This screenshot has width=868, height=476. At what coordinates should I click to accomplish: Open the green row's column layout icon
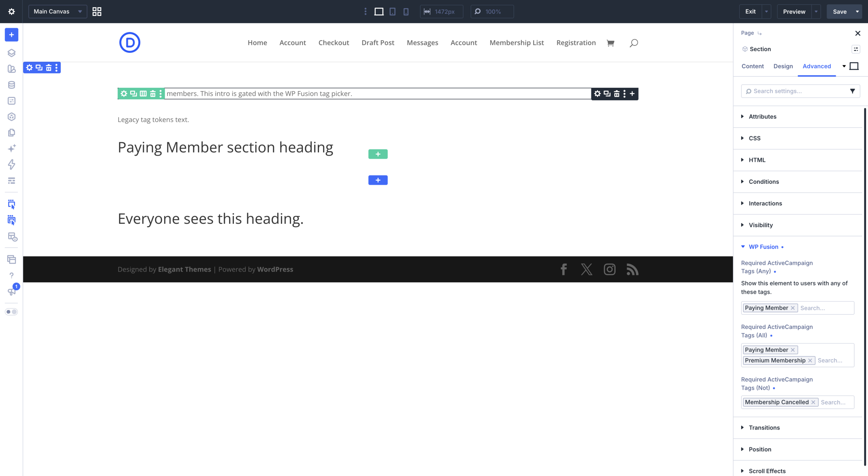tap(143, 94)
